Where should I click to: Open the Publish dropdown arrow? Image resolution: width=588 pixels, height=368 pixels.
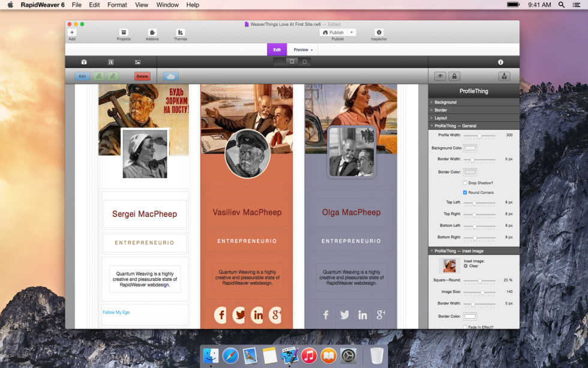coord(352,32)
